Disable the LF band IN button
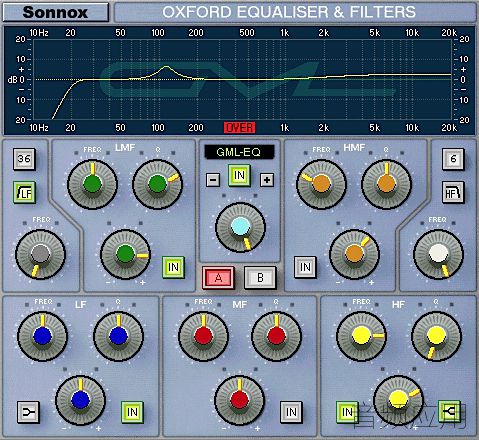 (x=132, y=412)
